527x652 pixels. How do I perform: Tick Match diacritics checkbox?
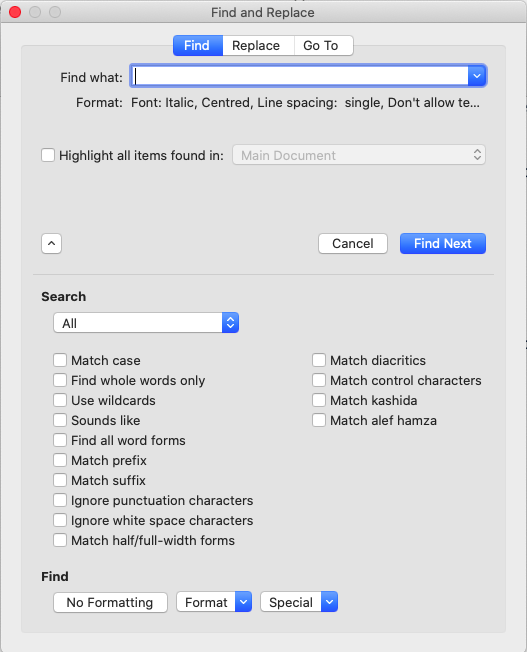(319, 360)
